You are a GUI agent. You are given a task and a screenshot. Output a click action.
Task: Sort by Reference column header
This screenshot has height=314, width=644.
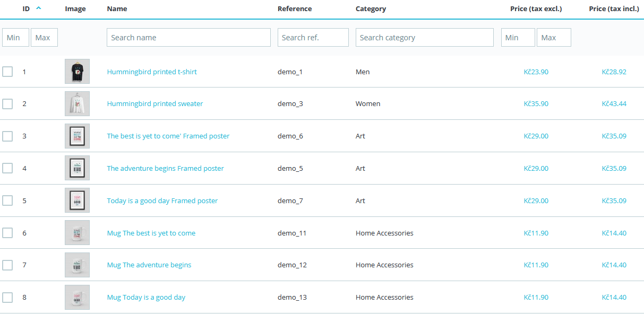295,8
